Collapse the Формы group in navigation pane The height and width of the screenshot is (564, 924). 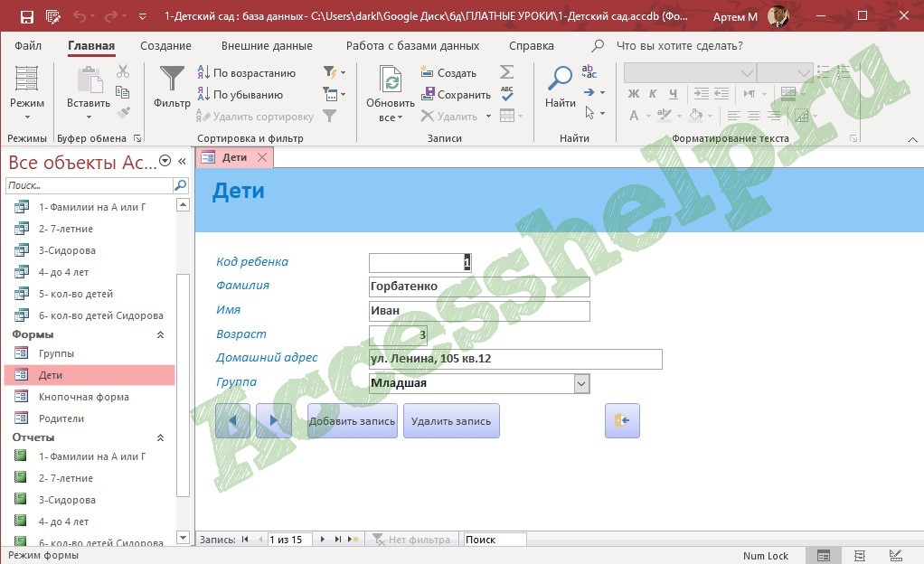[161, 335]
